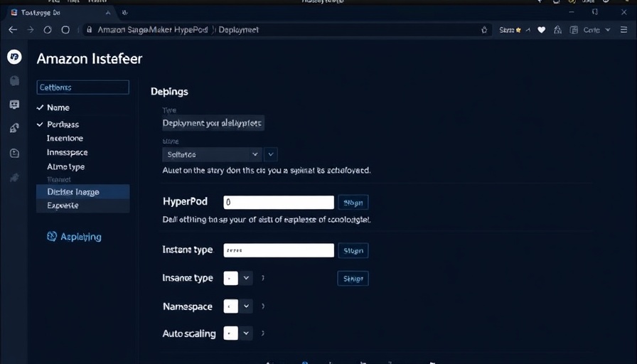Image resolution: width=637 pixels, height=364 pixels.
Task: Click the HyperPod input field
Action: coord(279,203)
